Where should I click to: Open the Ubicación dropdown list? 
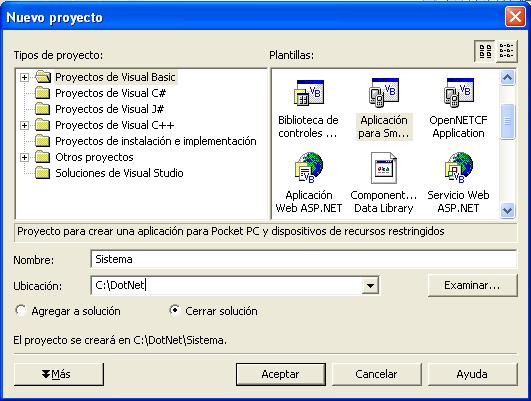(x=370, y=286)
